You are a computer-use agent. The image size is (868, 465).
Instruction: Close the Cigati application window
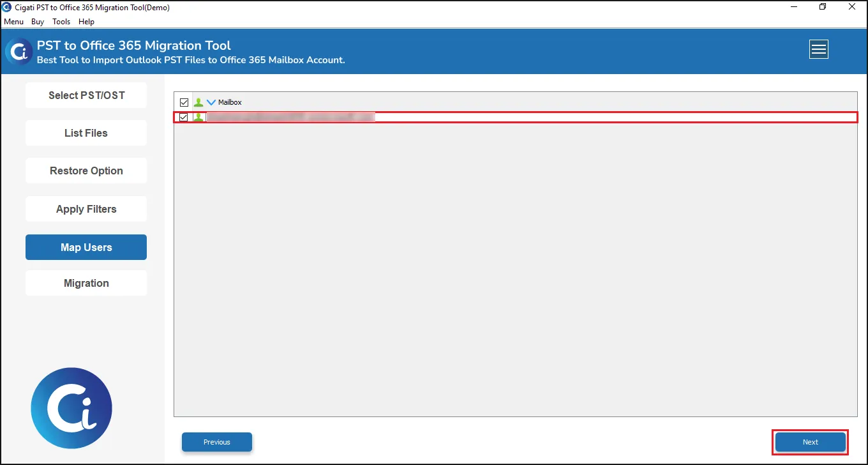(852, 7)
